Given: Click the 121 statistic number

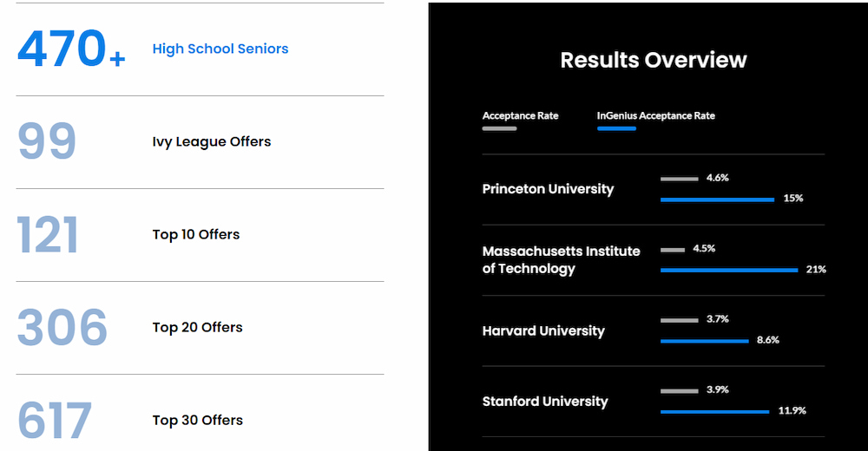Looking at the screenshot, I should 48,234.
